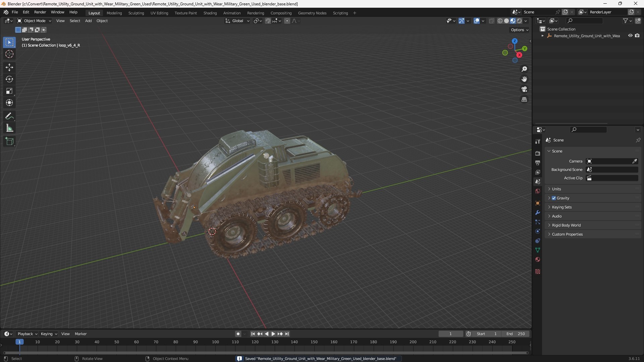Switch to the UV Editing workspace tab
Screen dimensions: 644x362
pyautogui.click(x=159, y=13)
